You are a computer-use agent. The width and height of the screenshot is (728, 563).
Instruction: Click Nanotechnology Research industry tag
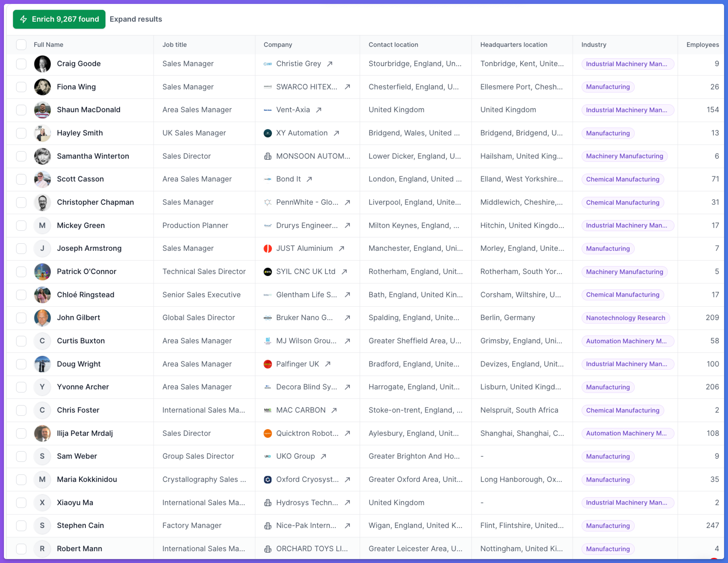click(625, 318)
